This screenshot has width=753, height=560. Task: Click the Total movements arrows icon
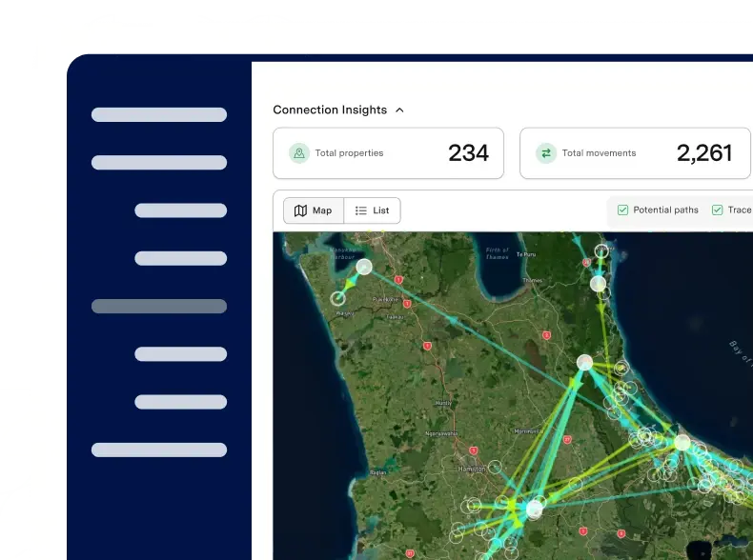(546, 153)
